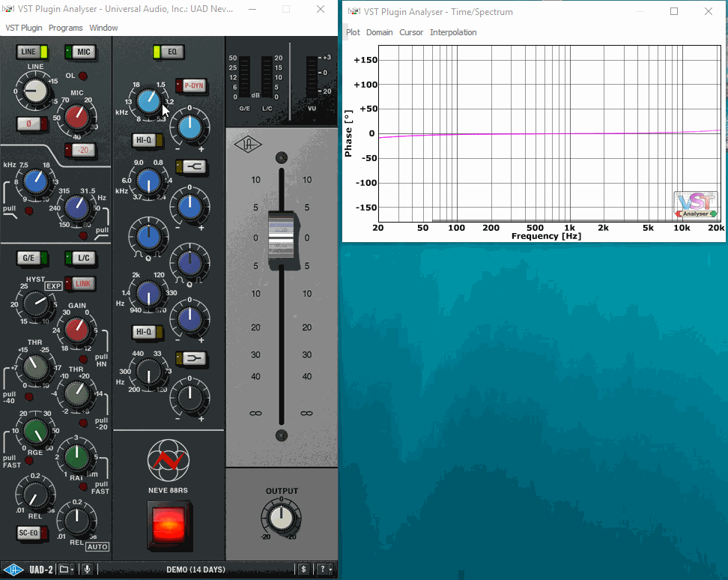The height and width of the screenshot is (580, 728).
Task: Click the red compressor GAIN knob
Action: 77,330
